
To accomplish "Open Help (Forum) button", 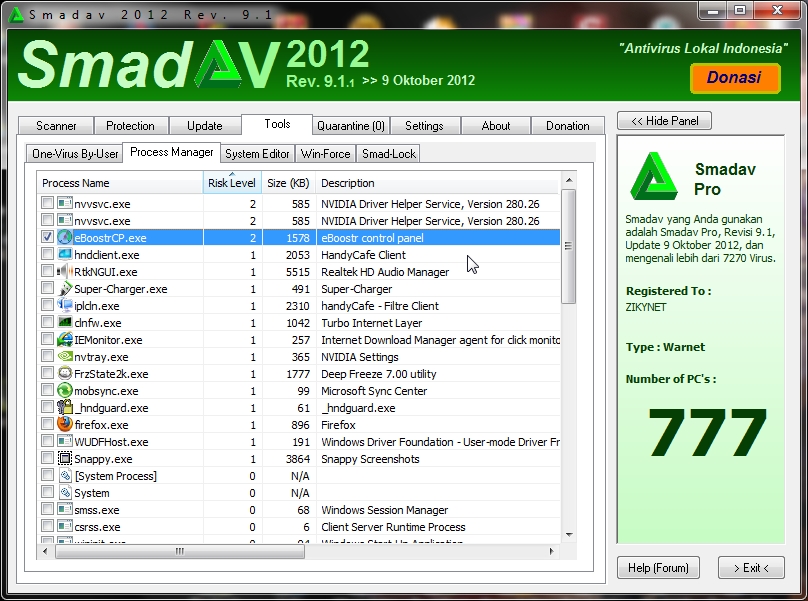I will (x=658, y=567).
